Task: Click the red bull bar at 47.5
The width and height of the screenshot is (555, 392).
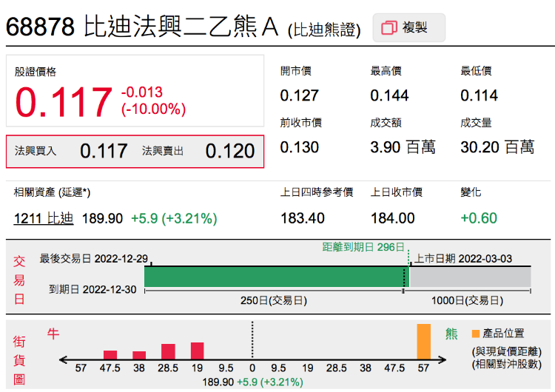Action: pyautogui.click(x=110, y=355)
